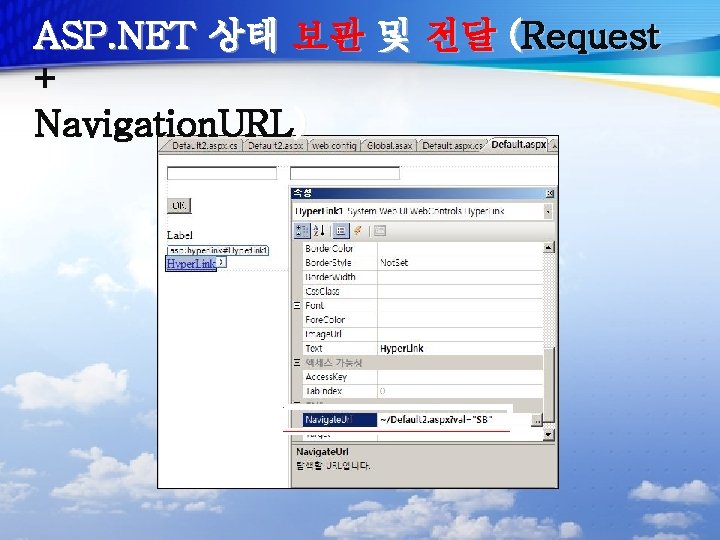
Task: Select the NavigateUrl property name
Action: 340,420
